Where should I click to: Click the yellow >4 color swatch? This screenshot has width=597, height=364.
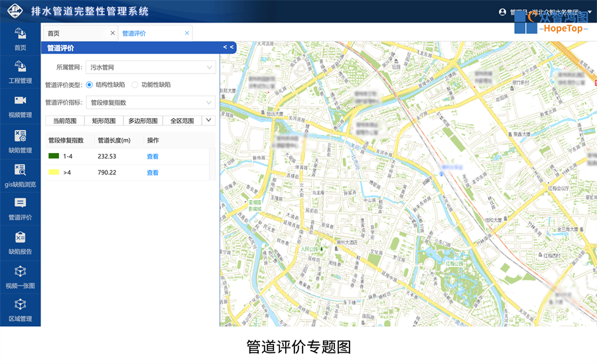tap(54, 172)
